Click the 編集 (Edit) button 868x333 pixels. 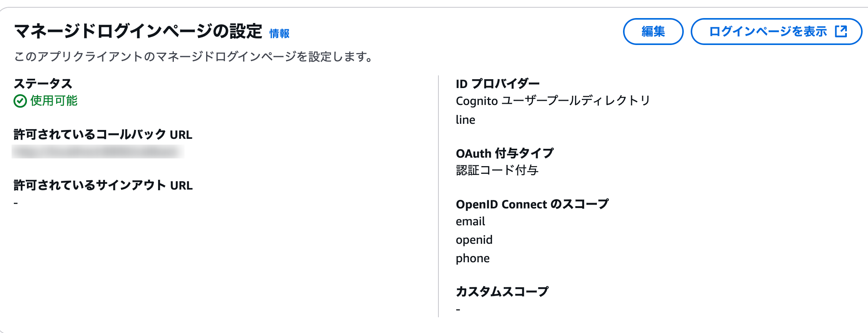pos(653,32)
